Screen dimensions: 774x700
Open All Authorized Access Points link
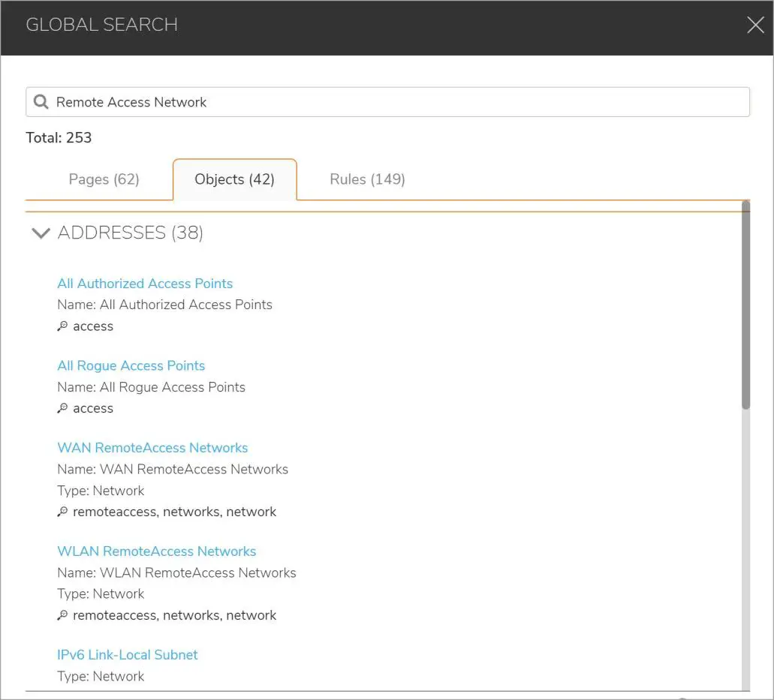click(x=145, y=284)
